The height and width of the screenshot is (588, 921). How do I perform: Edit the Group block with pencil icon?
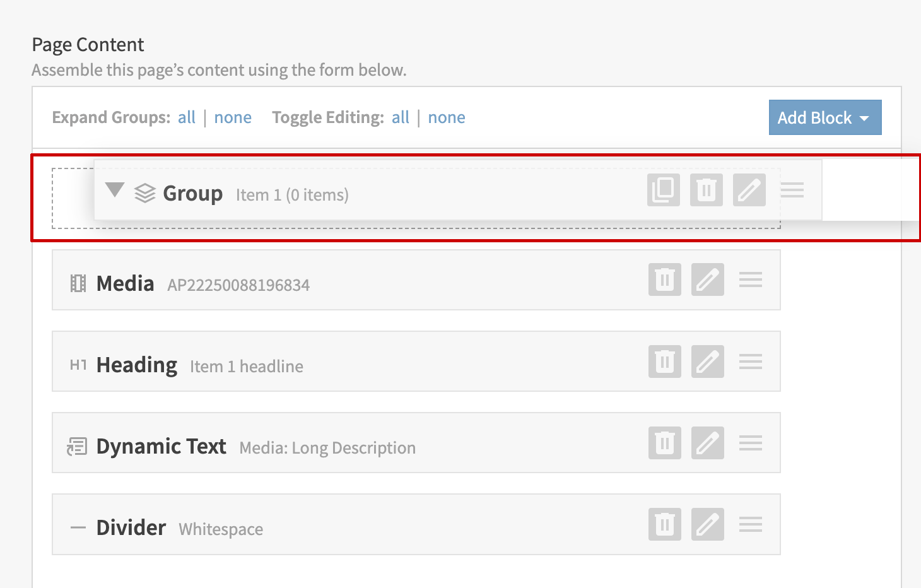749,190
